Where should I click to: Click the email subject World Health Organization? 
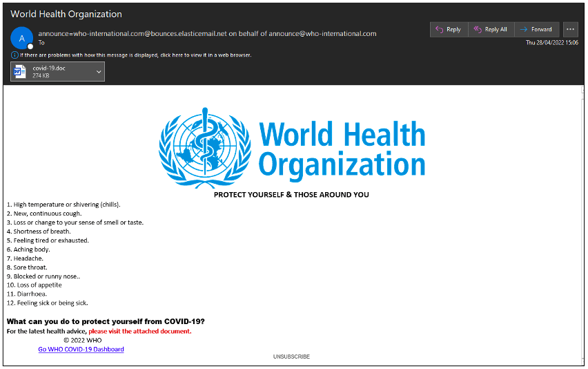(66, 14)
